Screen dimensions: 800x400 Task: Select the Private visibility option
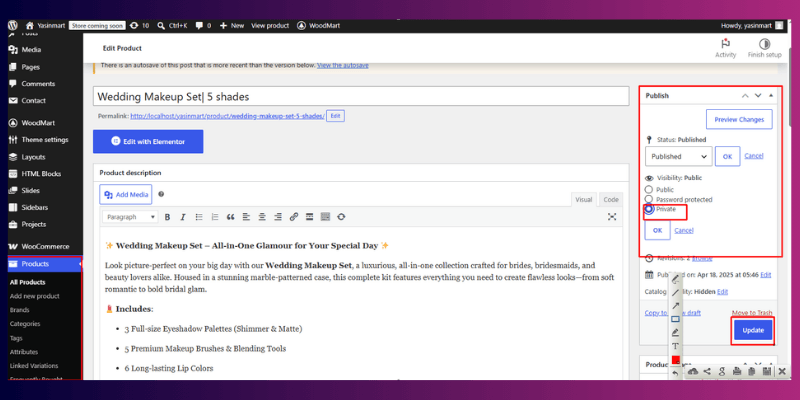[649, 209]
